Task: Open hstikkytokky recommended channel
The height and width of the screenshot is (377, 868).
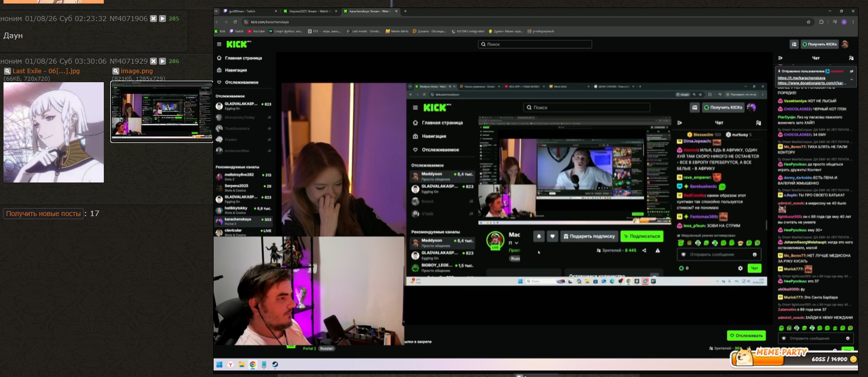Action: 243,210
